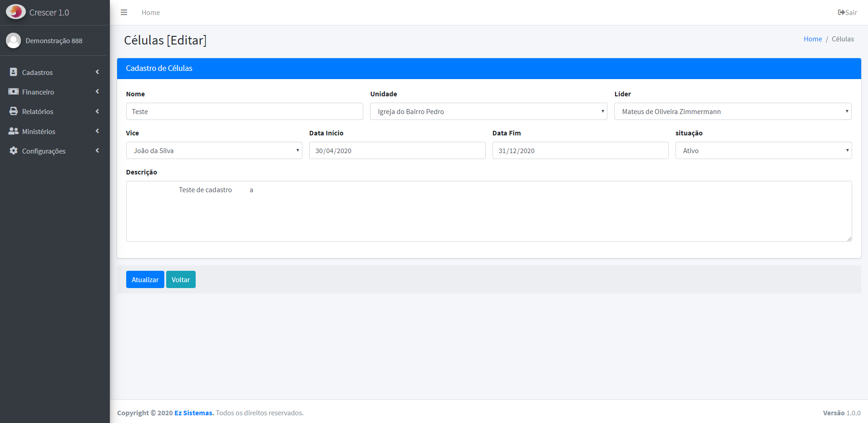
Task: Open the situação dropdown
Action: click(x=763, y=150)
